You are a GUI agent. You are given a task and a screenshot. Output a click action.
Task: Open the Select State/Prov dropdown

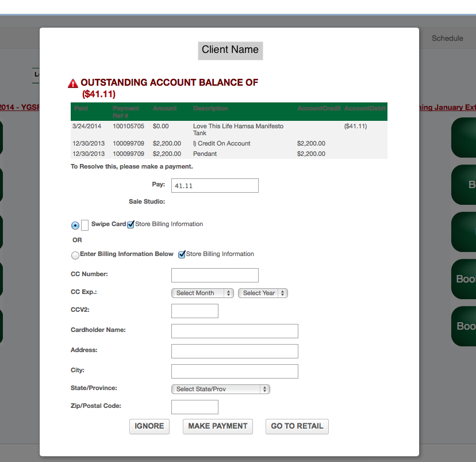(220, 389)
